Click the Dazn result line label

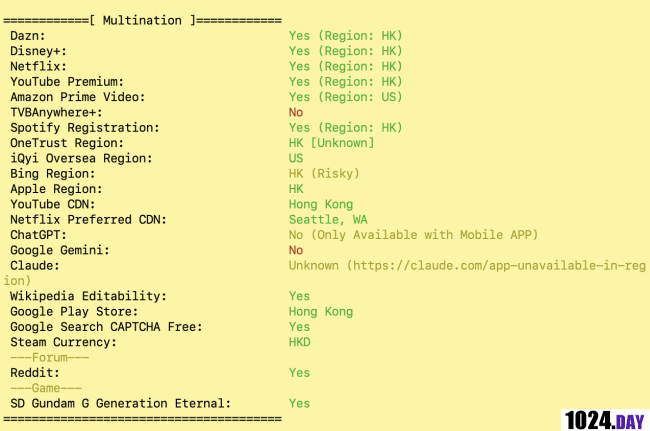click(31, 36)
